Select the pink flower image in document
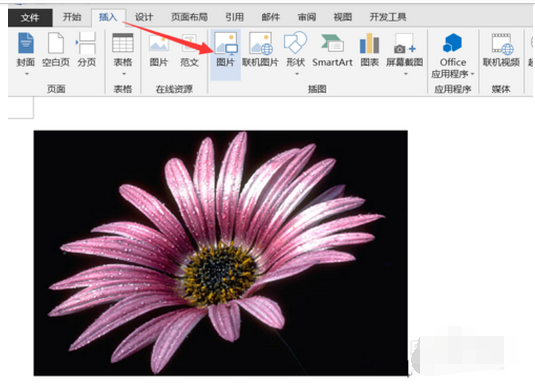This screenshot has width=535, height=385. tap(221, 253)
